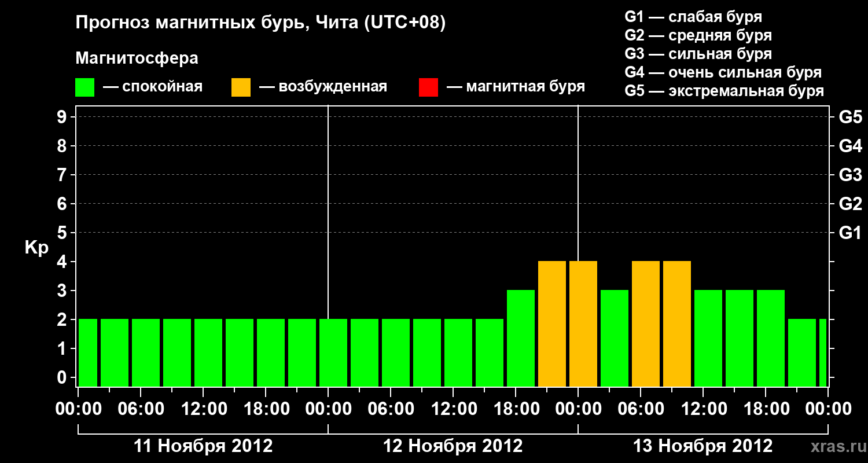Click the 'Kp' axis title

(36, 248)
